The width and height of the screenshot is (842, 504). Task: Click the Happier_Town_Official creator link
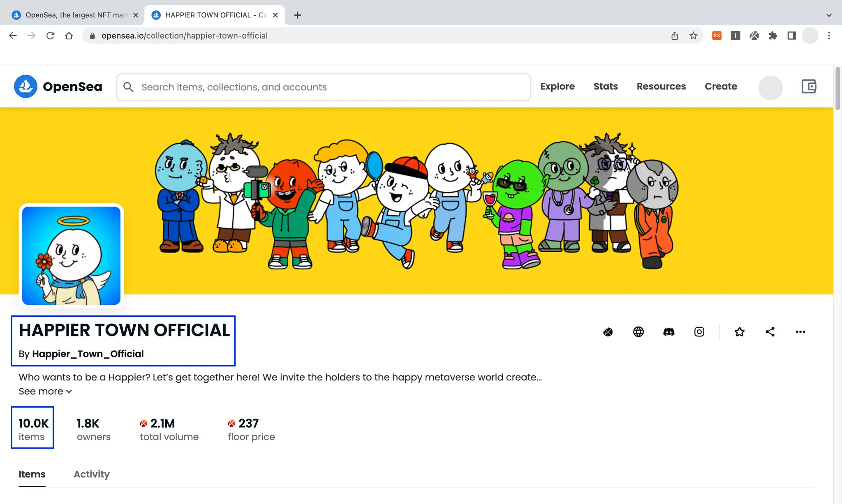tap(88, 354)
